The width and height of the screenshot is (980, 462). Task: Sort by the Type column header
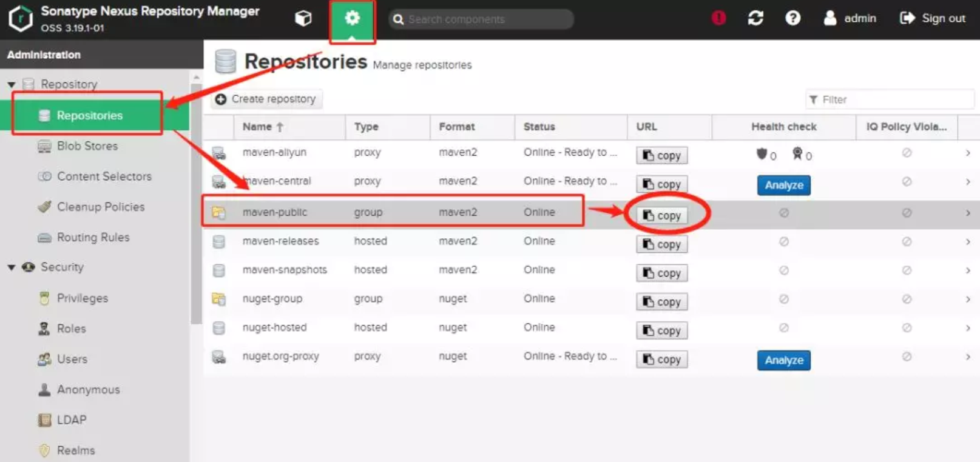coord(388,127)
